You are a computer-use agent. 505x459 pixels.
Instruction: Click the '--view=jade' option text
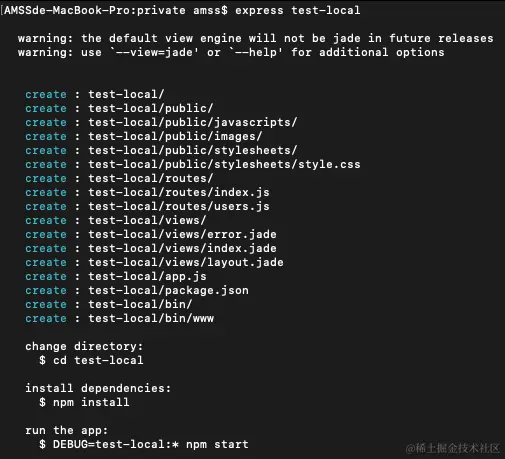coord(155,52)
